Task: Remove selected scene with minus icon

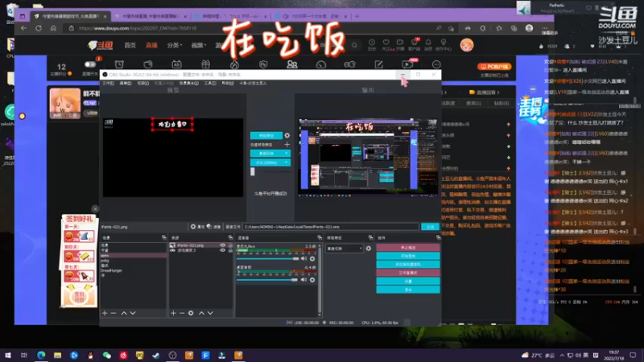Action: point(114,313)
